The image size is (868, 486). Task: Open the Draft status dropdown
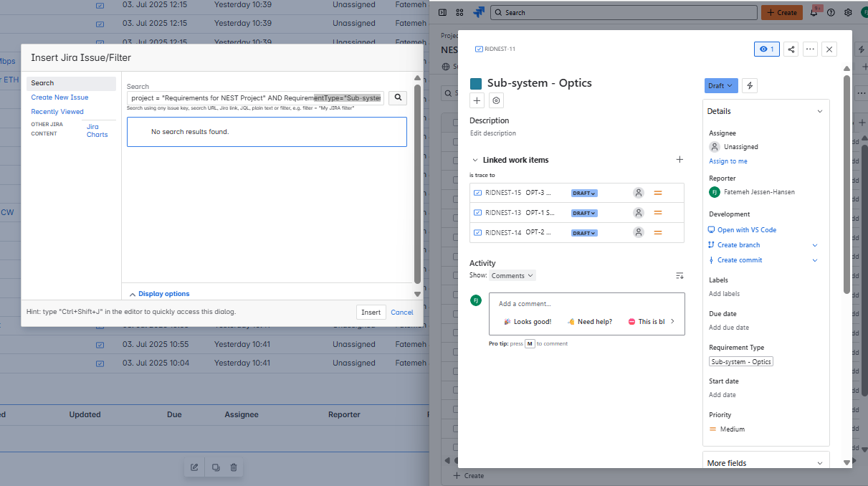[720, 85]
